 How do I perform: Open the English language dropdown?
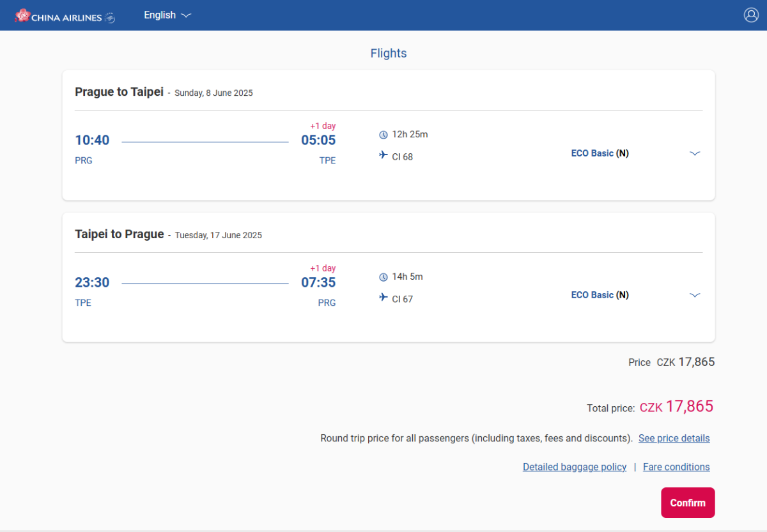[x=167, y=15]
